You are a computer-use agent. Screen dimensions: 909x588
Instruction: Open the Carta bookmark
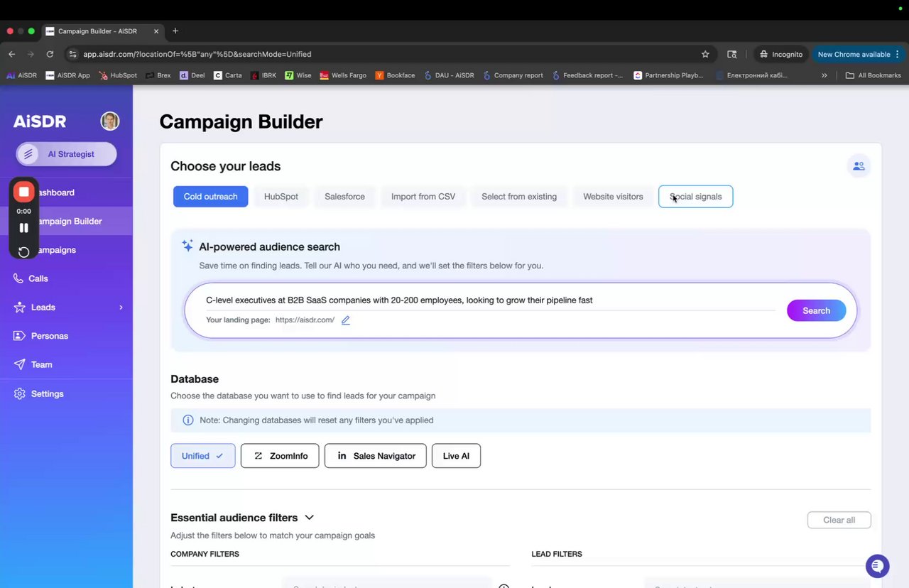pyautogui.click(x=228, y=75)
